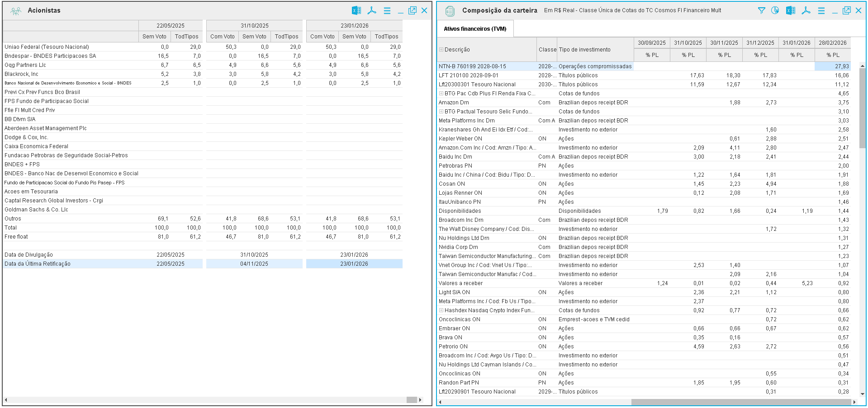Screen dimensions: 868x408
Task: Pop out the Acionistas panel to a new window
Action: tap(413, 10)
